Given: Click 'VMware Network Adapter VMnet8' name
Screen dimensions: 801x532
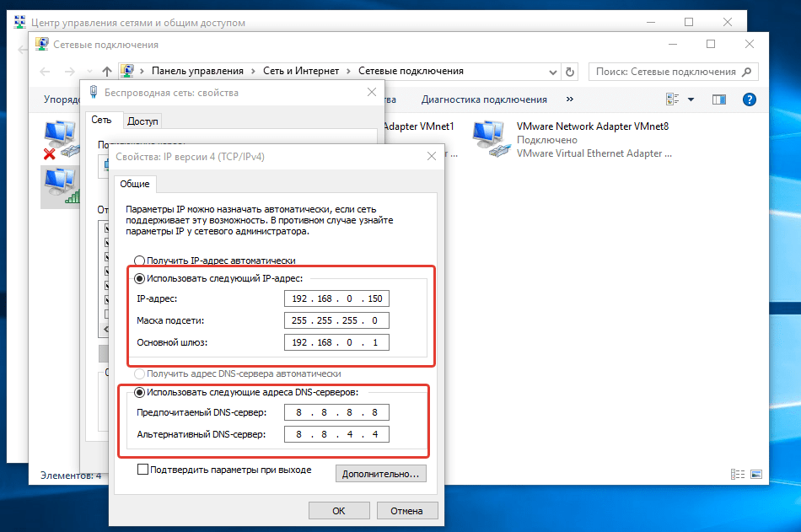Looking at the screenshot, I should [x=593, y=126].
